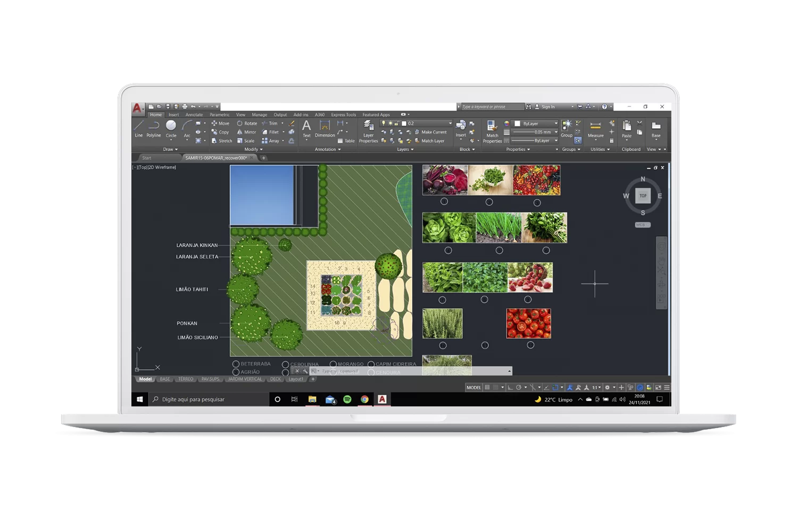Pick the Circle tool in Draw panel

click(171, 128)
